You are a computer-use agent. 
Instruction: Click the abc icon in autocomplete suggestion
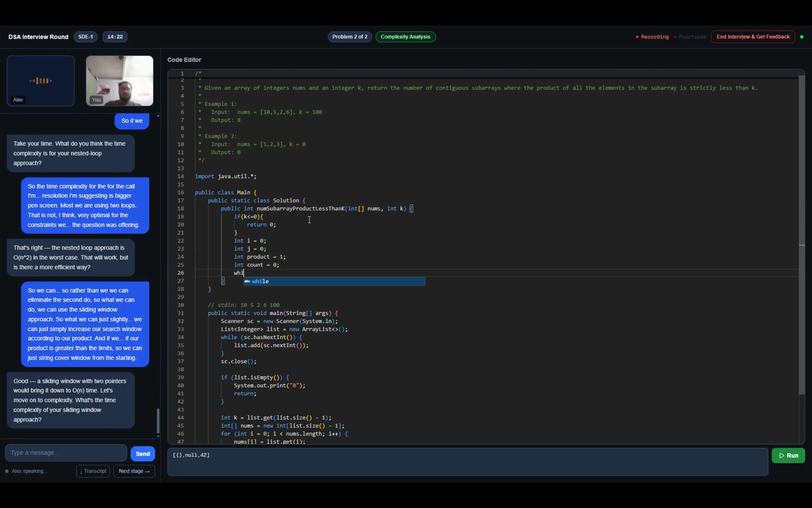(247, 281)
